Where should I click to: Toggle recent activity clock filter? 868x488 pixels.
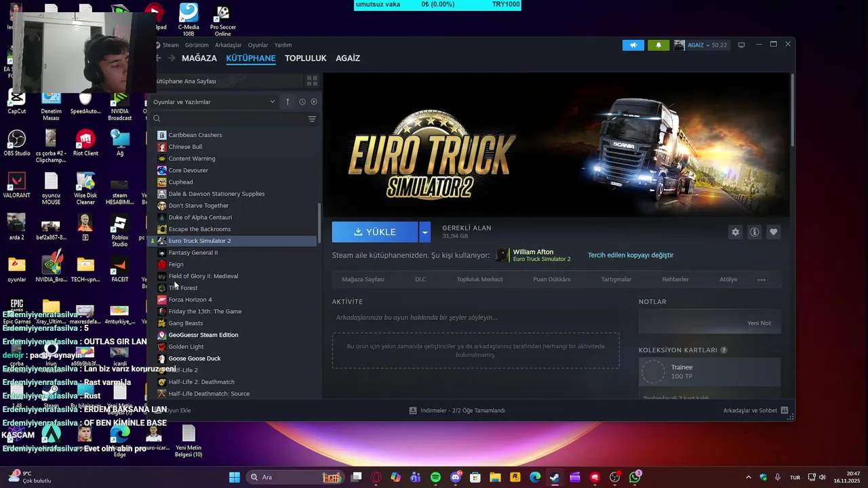[302, 102]
